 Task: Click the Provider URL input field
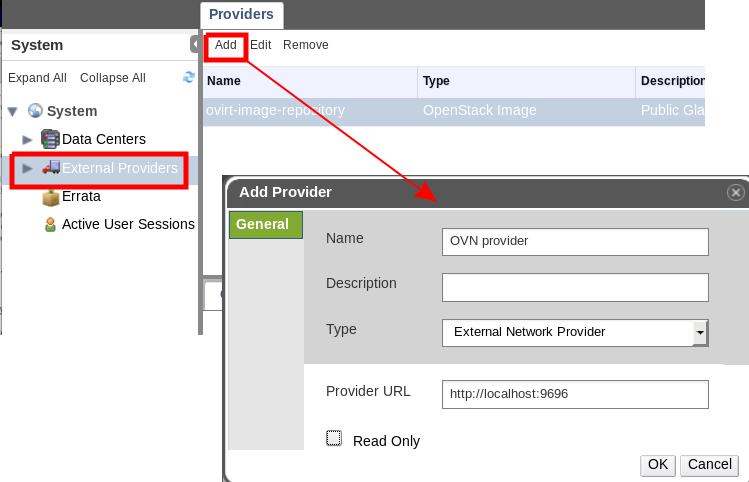[x=575, y=394]
